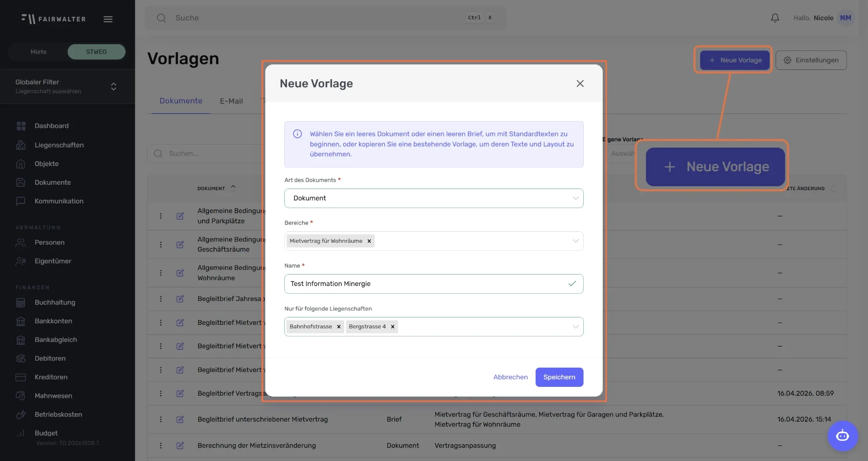
Task: Open Eigentümer in the sidebar
Action: [x=53, y=261]
